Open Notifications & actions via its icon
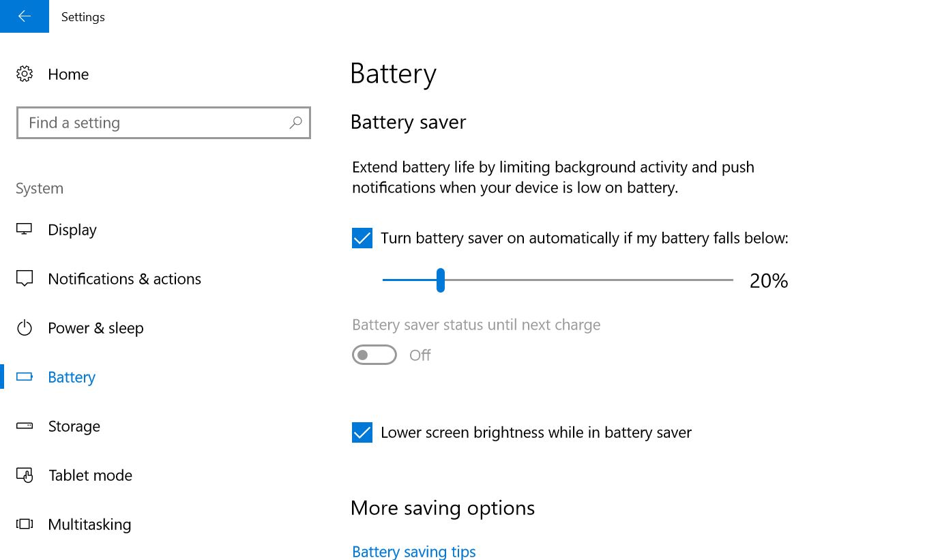This screenshot has height=560, width=925. 25,279
